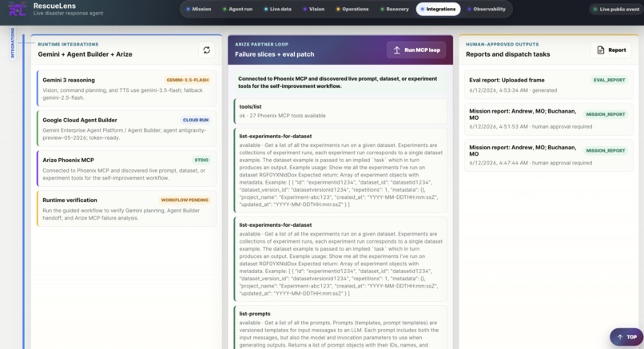This screenshot has height=349, width=644.
Task: Open the tools/list result card
Action: point(340,111)
